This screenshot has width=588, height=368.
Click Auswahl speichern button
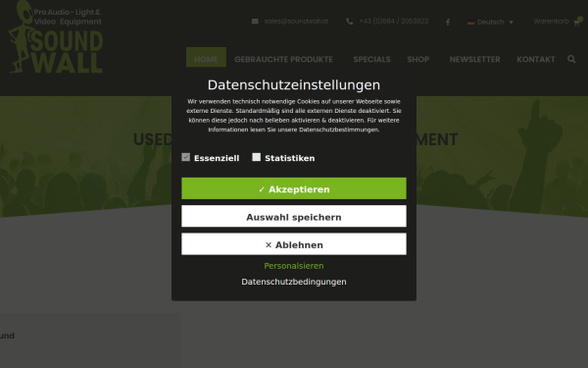294,216
